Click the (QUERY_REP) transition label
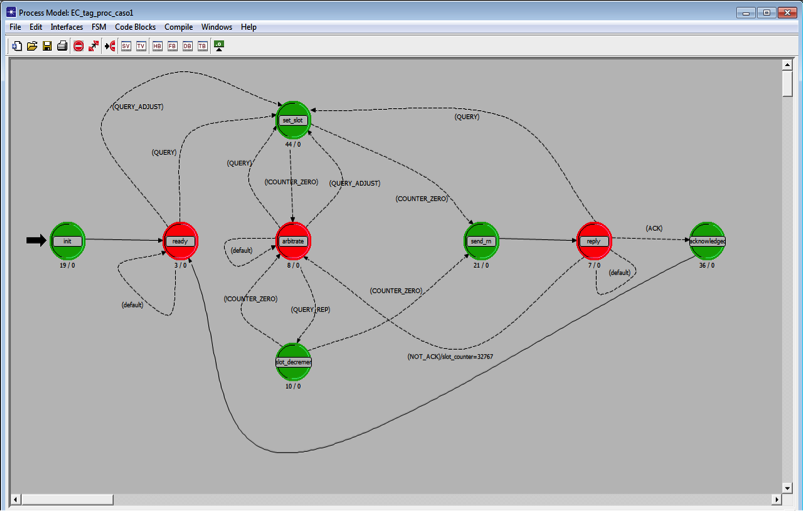The height and width of the screenshot is (511, 803). pos(310,310)
